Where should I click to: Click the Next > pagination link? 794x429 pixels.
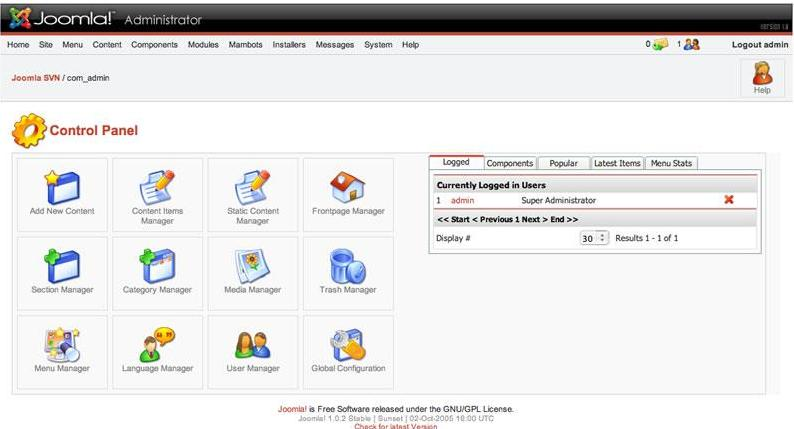[x=535, y=219]
